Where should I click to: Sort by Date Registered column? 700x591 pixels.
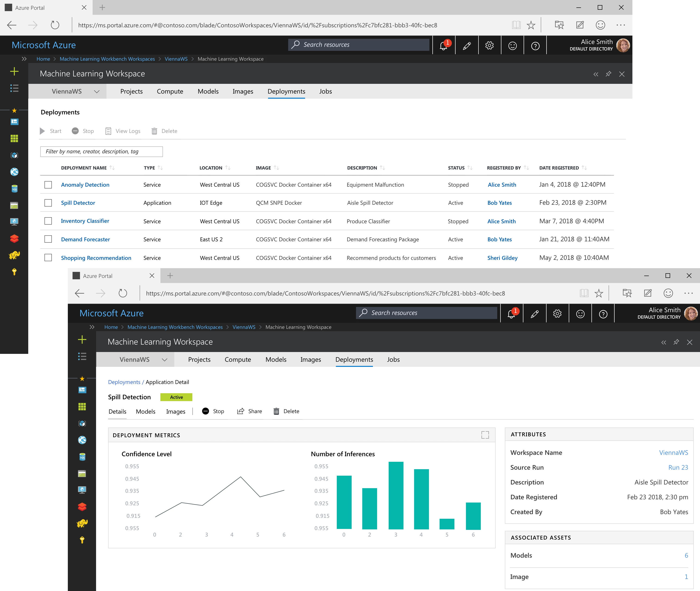[x=584, y=168]
